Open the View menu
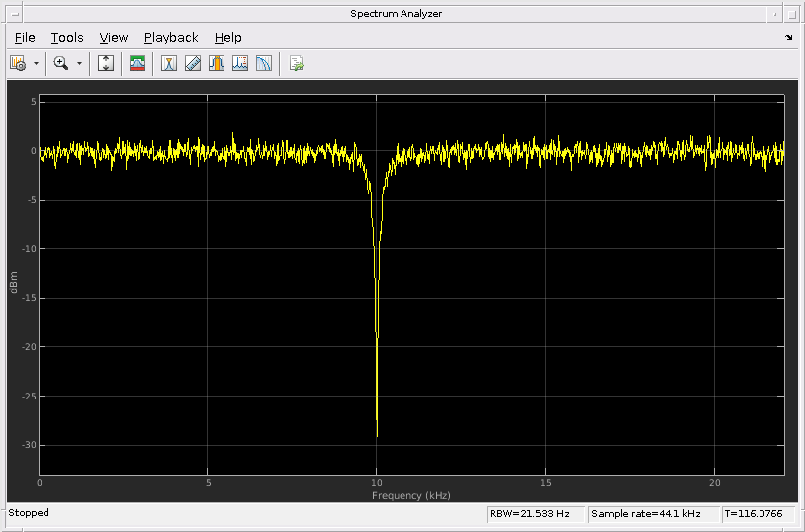 (114, 38)
